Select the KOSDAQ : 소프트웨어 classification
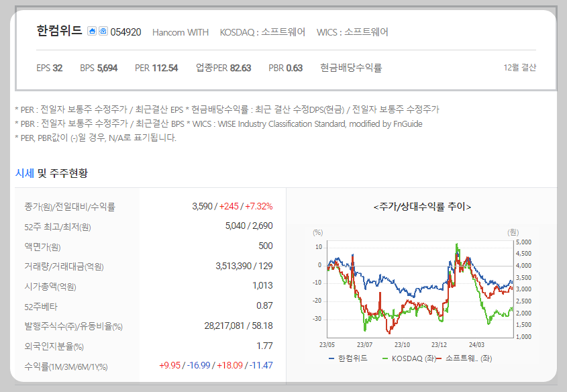The width and height of the screenshot is (567, 392). 262,32
